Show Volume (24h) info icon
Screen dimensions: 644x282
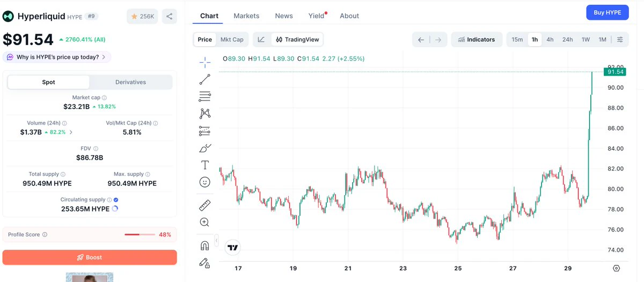pyautogui.click(x=64, y=123)
